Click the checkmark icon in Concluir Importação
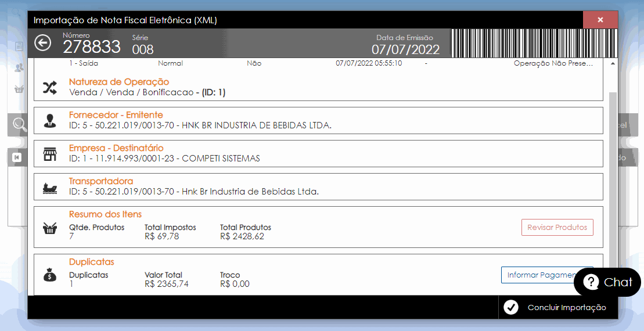 coord(511,307)
